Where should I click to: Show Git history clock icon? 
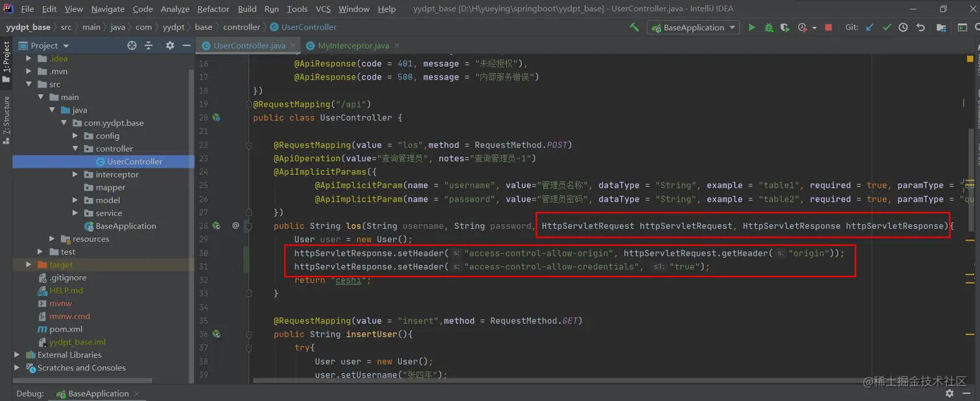point(903,27)
